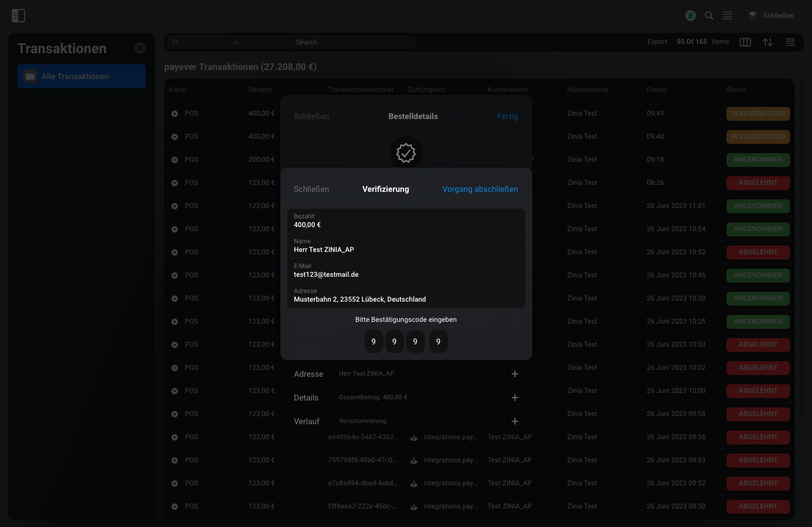Click Schließen in Bestelldetails header

point(312,116)
